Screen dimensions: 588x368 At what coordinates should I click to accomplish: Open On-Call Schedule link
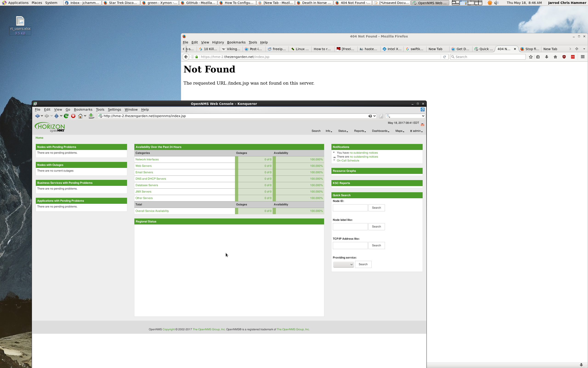click(348, 161)
